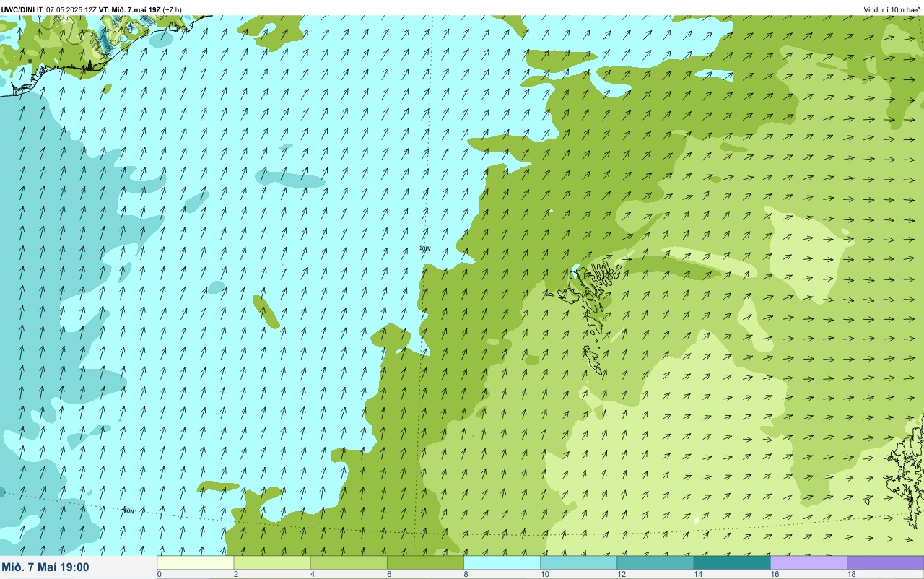The height and width of the screenshot is (579, 924).
Task: Click the legend scale value '0'
Action: coord(159,575)
